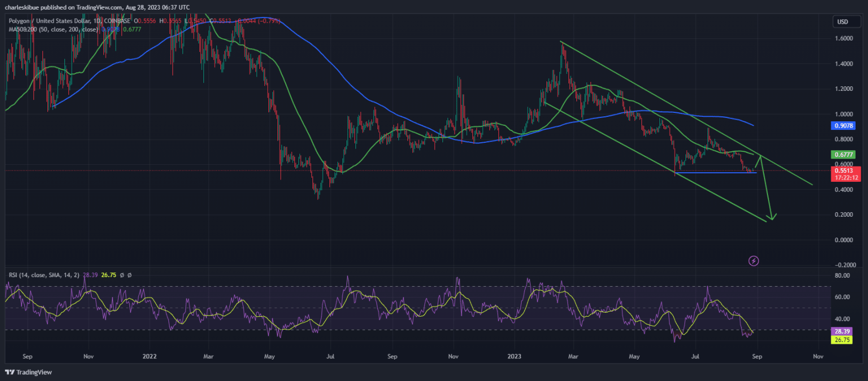Click the green arrowhead at projected target

click(x=771, y=217)
